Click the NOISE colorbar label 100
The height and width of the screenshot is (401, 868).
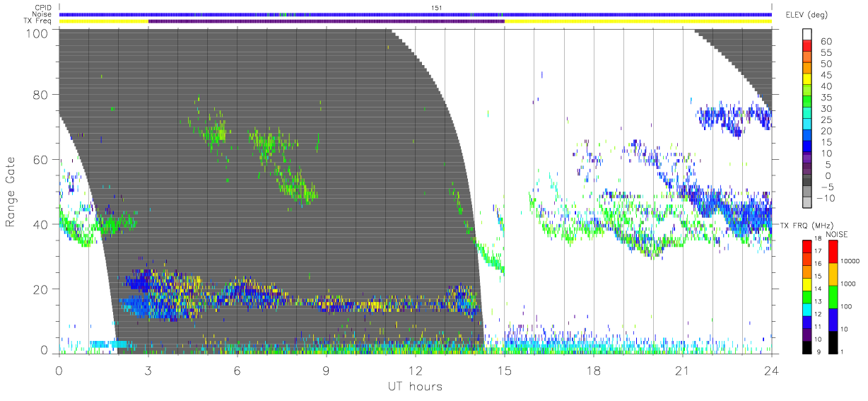tap(847, 308)
